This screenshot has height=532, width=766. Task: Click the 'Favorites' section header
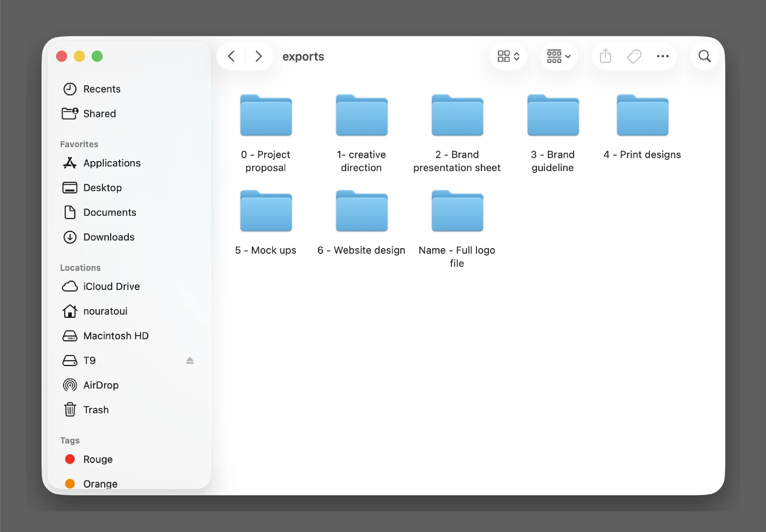(x=79, y=144)
